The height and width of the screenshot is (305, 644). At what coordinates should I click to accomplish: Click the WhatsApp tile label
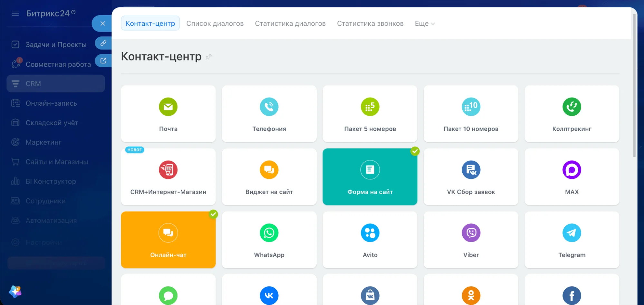point(269,255)
